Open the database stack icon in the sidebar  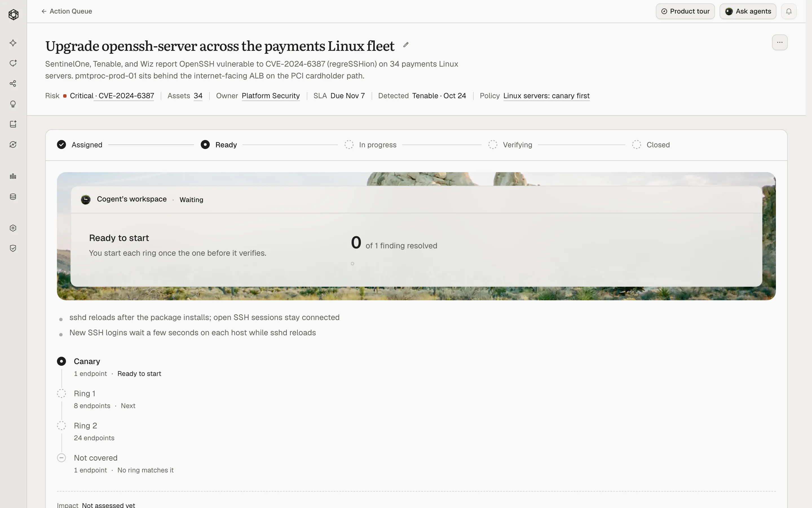click(x=13, y=196)
